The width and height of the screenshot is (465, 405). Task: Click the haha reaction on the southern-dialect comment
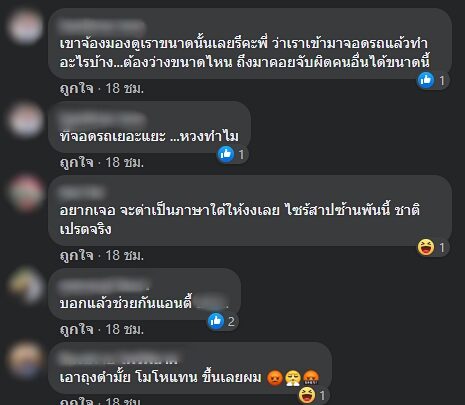coord(426,247)
